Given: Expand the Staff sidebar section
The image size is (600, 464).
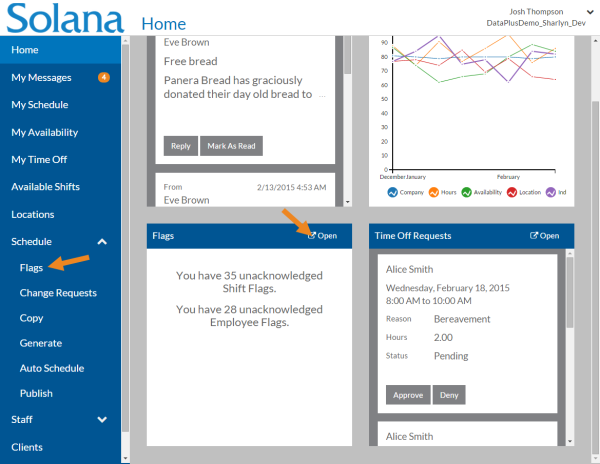Looking at the screenshot, I should pyautogui.click(x=102, y=420).
